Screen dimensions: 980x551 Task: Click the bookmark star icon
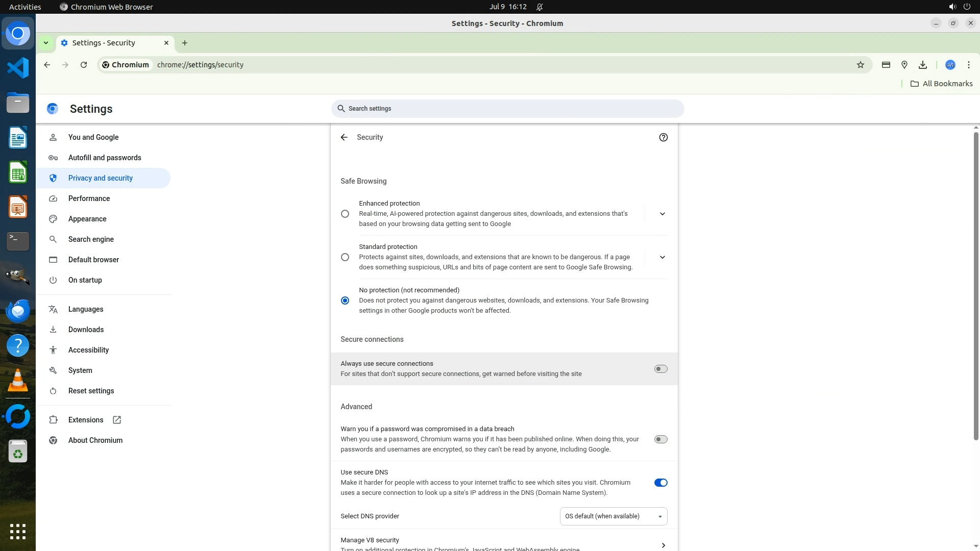(x=861, y=65)
